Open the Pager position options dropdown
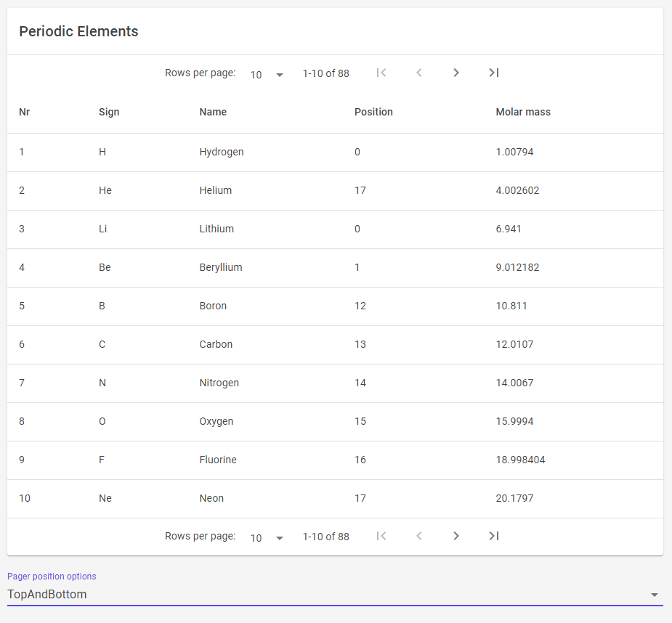Screen dimensions: 672x623 tap(334, 594)
